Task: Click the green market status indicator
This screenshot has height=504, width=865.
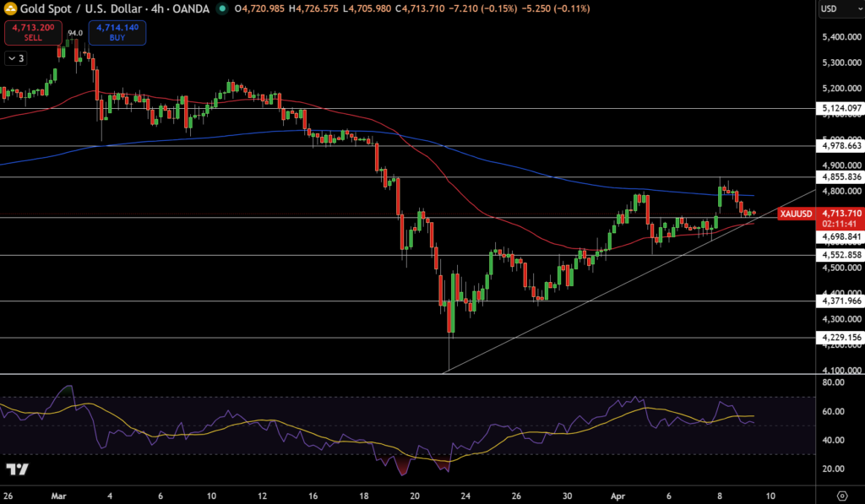Action: (x=221, y=8)
